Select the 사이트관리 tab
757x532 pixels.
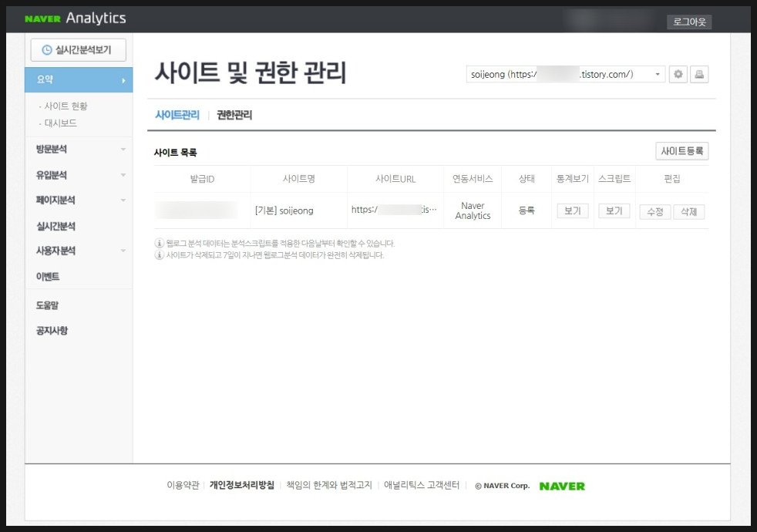click(x=177, y=115)
